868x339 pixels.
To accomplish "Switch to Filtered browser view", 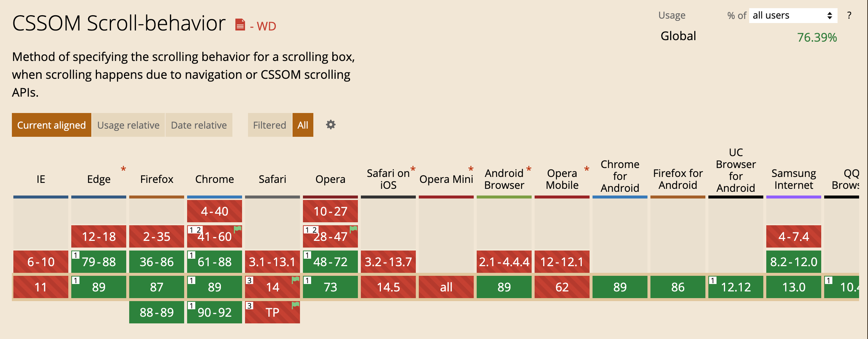I will pos(270,125).
